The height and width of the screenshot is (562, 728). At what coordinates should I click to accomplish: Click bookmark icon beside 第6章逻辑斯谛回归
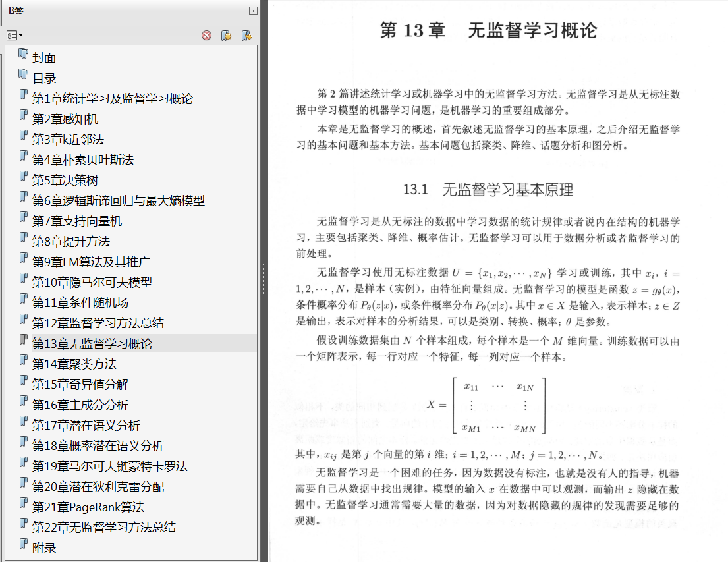point(23,196)
